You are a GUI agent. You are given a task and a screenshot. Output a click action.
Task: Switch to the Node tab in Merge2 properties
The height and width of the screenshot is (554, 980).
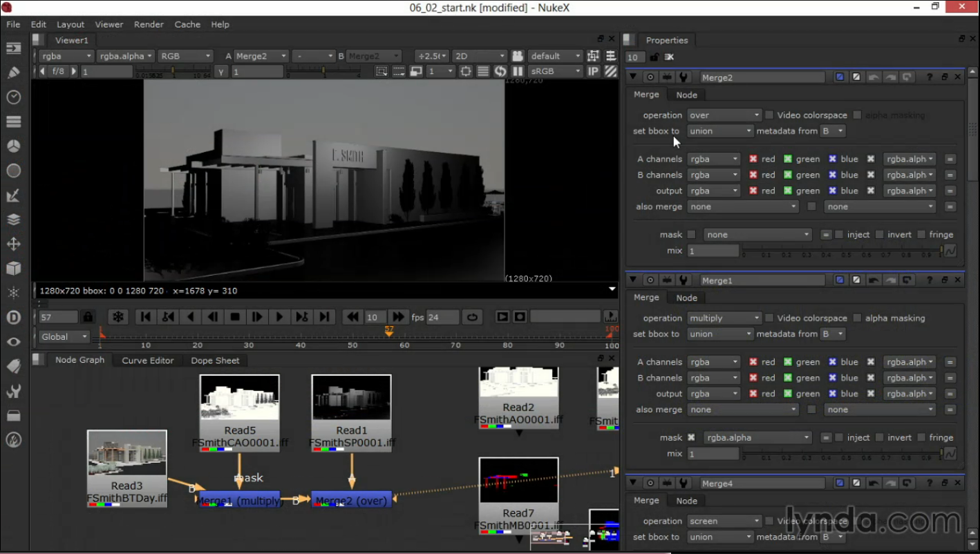[686, 95]
